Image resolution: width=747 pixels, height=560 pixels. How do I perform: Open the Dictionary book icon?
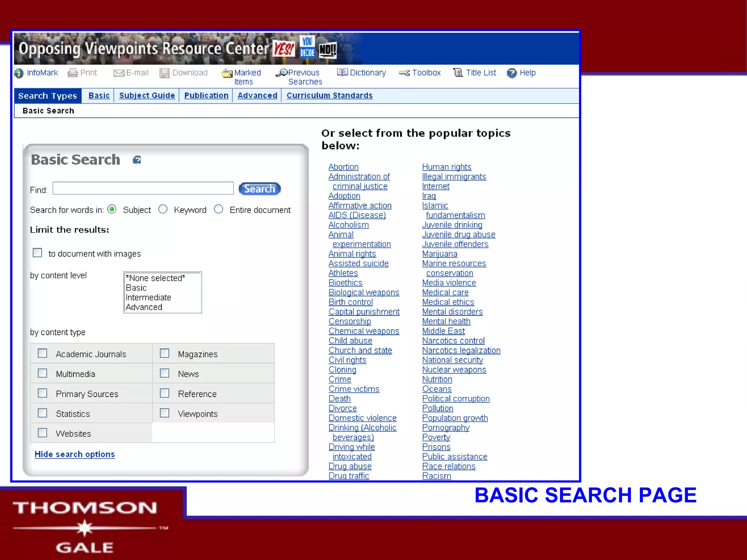pyautogui.click(x=342, y=73)
